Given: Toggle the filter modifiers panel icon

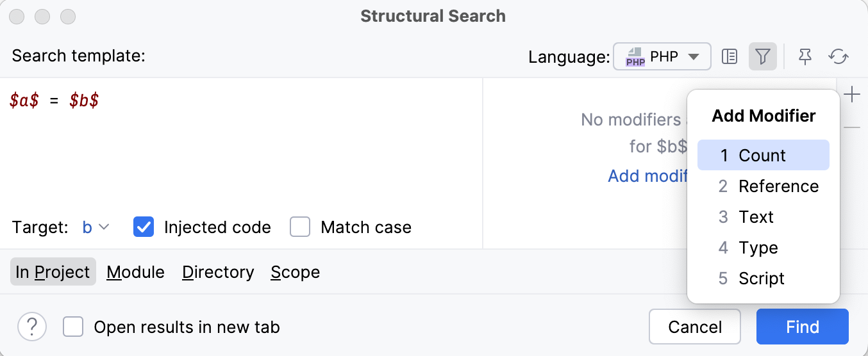Looking at the screenshot, I should tap(762, 57).
